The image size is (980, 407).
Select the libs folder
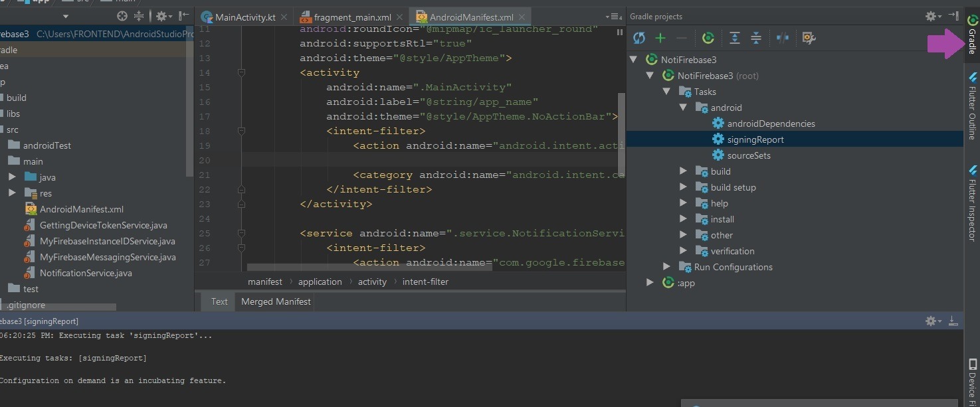(13, 114)
